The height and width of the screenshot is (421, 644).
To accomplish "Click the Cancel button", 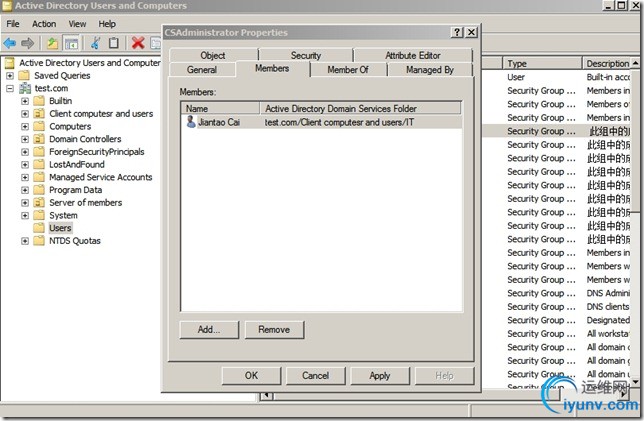I will pyautogui.click(x=315, y=375).
